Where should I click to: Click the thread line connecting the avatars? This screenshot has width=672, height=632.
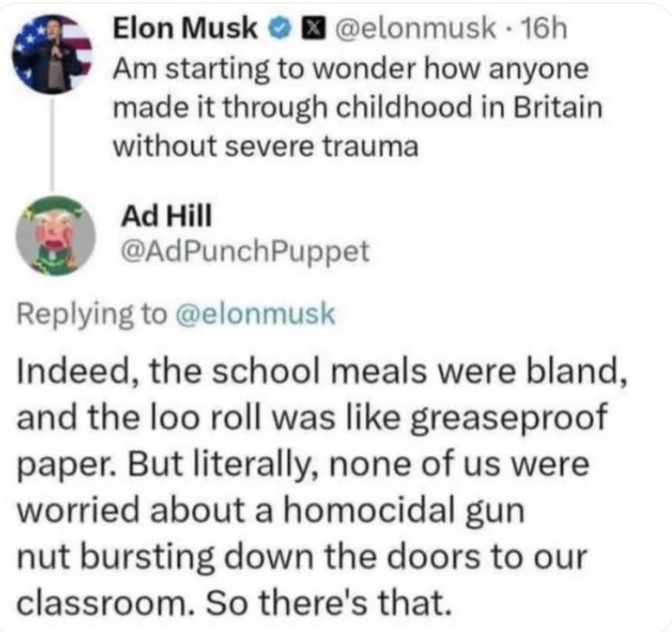point(53,142)
